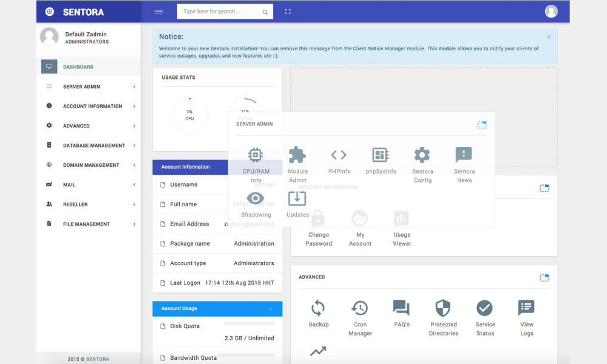Expand the Reseller sidebar menu

[x=89, y=204]
